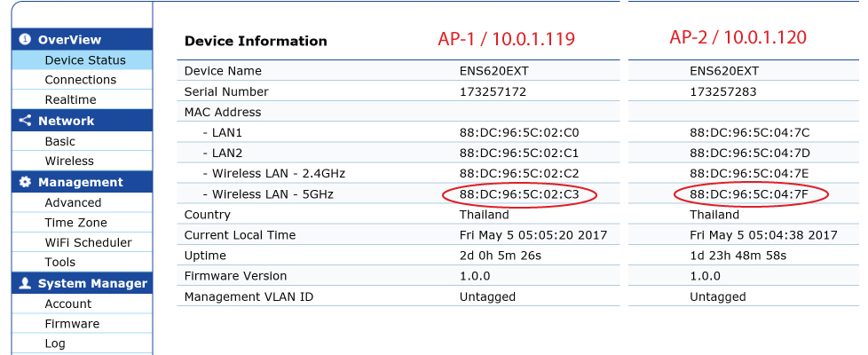Open the Connections page
The width and height of the screenshot is (868, 355).
coord(82,80)
